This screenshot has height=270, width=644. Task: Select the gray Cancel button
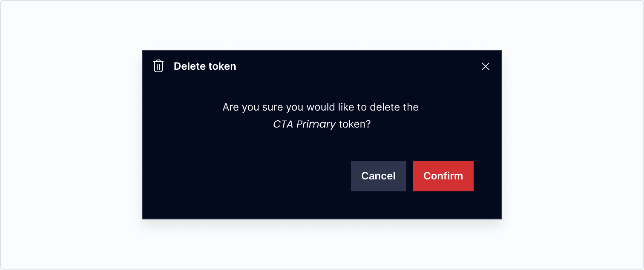pos(379,176)
